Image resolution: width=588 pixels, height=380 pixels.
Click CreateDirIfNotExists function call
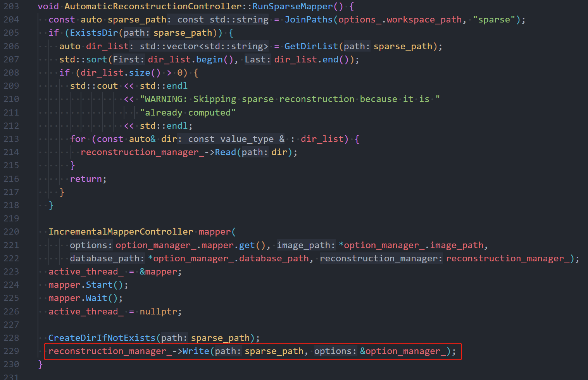coord(102,338)
